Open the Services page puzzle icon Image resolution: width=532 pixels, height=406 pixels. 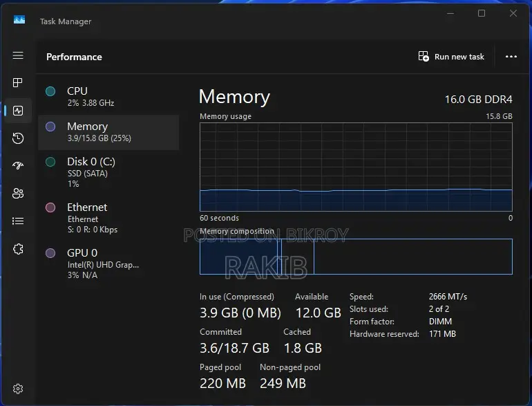pyautogui.click(x=18, y=249)
